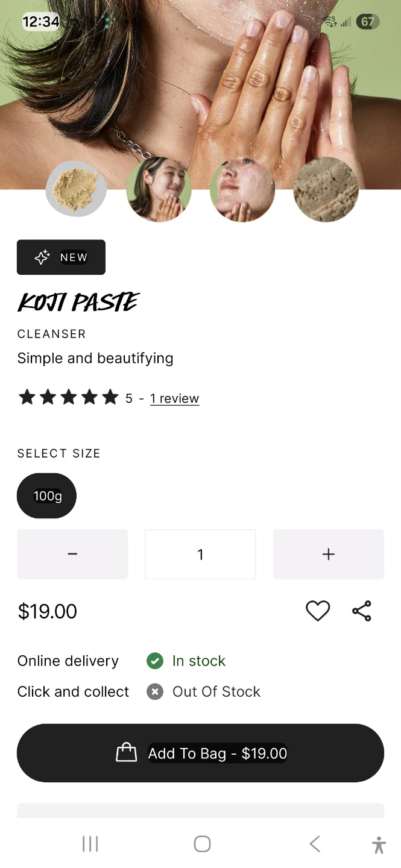Tap the five-star rating
Screen dimensions: 401x868
tap(68, 398)
